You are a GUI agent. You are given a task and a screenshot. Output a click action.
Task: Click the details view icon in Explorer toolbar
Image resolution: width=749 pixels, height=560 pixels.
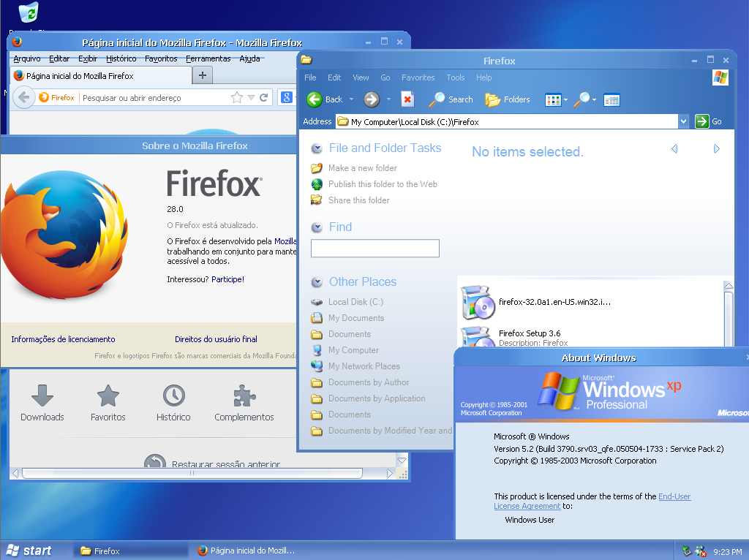pyautogui.click(x=611, y=99)
